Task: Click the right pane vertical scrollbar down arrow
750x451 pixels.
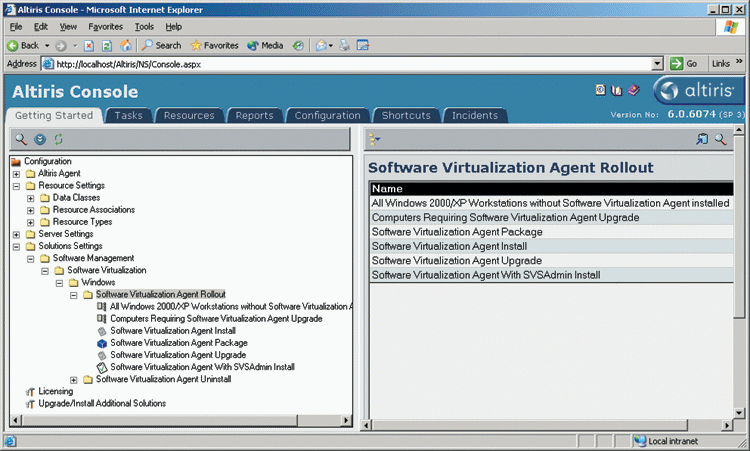Action: pos(739,412)
